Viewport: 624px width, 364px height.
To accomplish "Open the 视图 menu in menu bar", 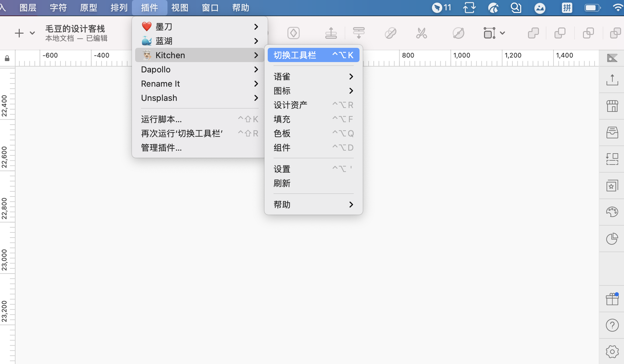I will 180,8.
